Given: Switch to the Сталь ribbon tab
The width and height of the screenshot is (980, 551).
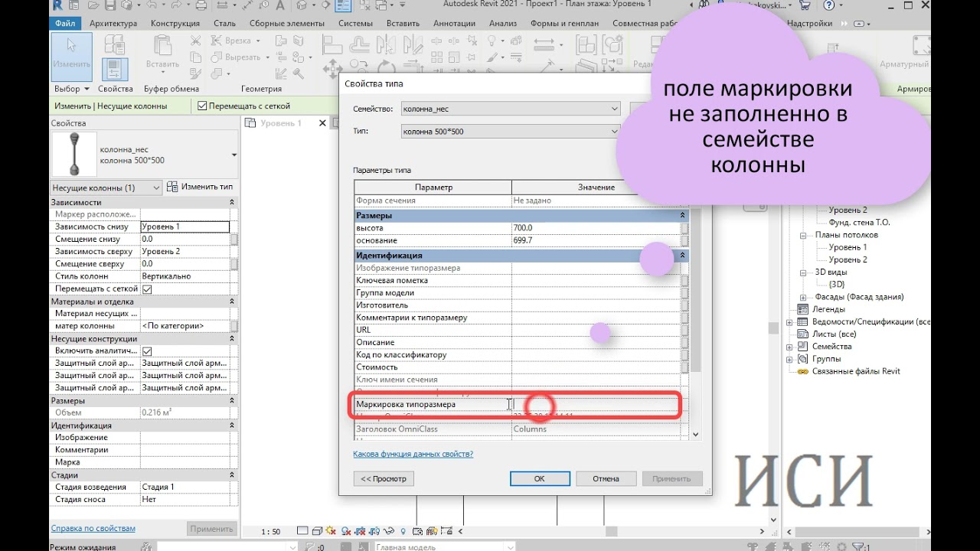Looking at the screenshot, I should pyautogui.click(x=224, y=24).
